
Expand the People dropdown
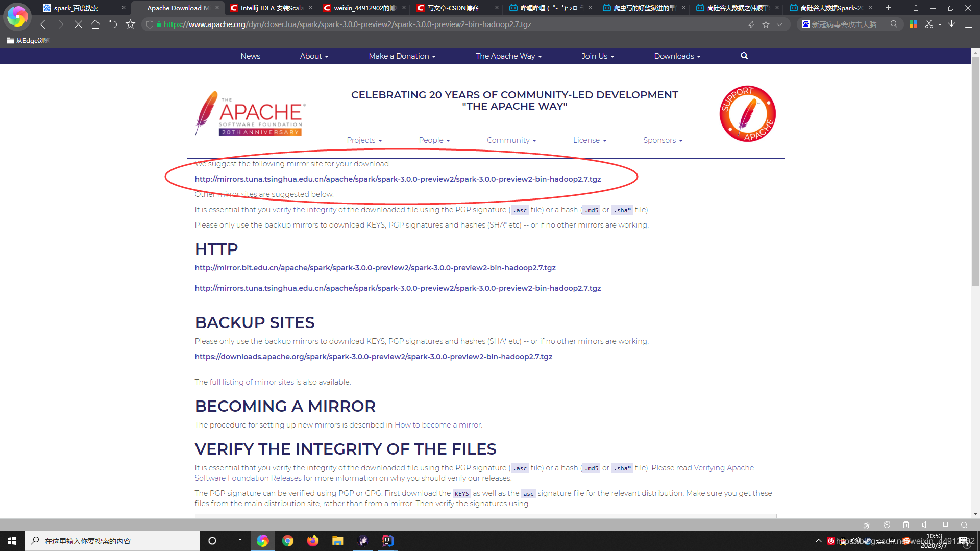click(x=434, y=140)
